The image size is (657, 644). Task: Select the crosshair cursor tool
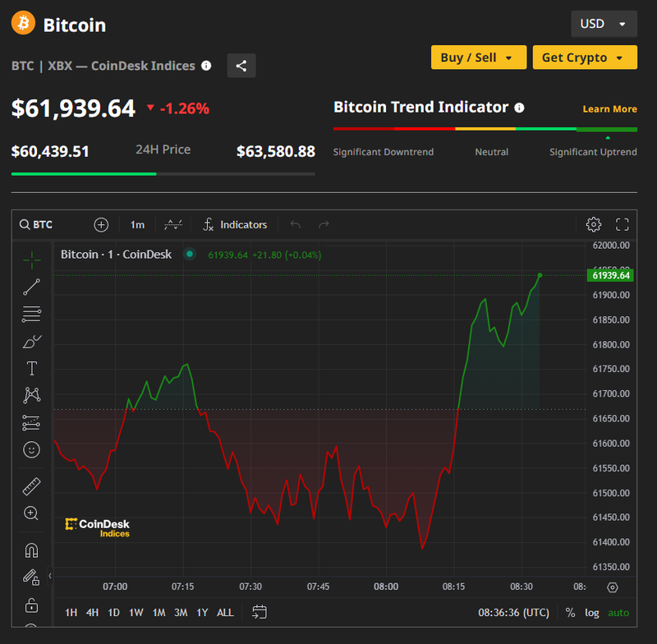click(x=31, y=260)
